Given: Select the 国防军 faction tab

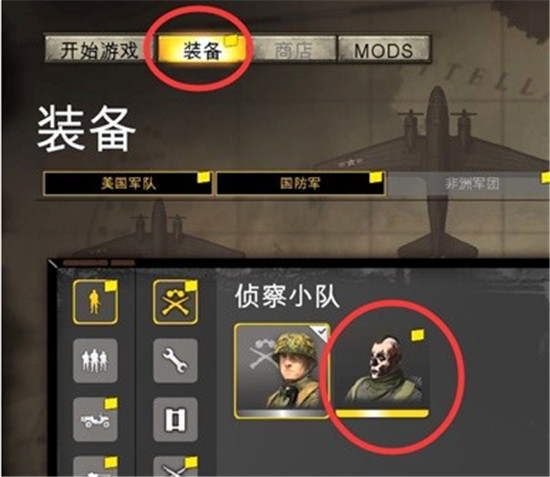Looking at the screenshot, I should click(301, 183).
